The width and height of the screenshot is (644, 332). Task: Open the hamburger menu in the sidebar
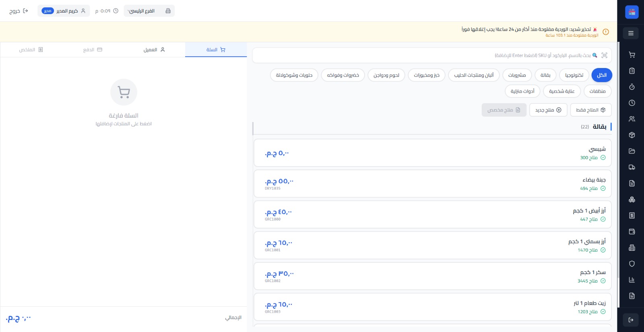(631, 33)
